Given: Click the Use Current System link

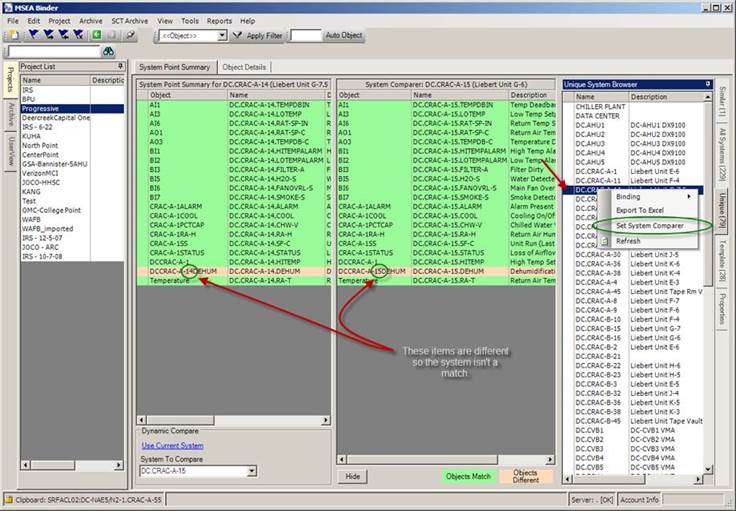Looking at the screenshot, I should [x=172, y=445].
